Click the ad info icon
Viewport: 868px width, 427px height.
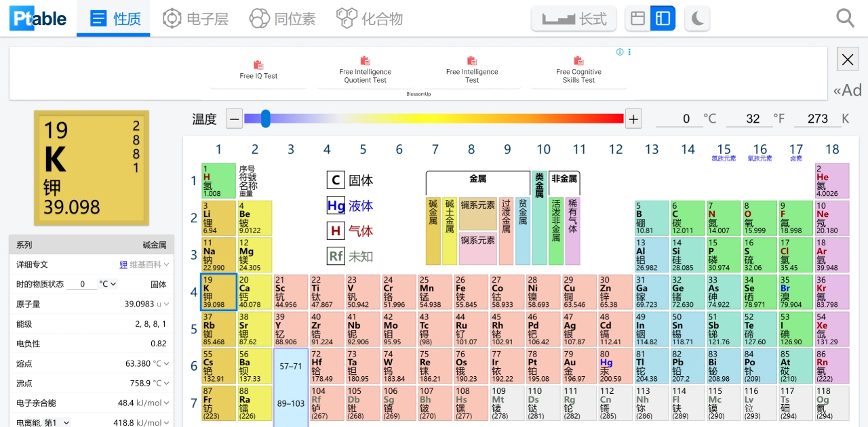[619, 52]
